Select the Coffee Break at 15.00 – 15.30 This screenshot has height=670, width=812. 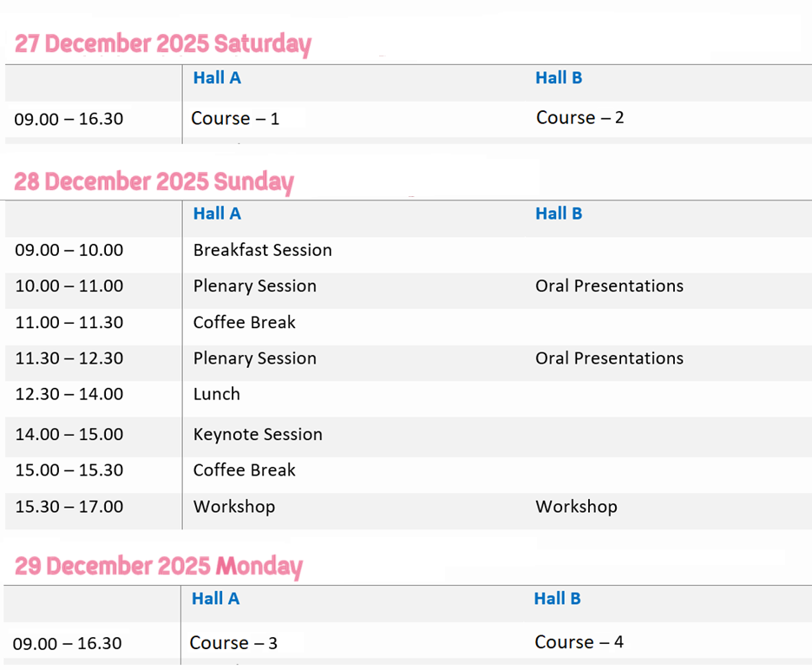click(244, 470)
